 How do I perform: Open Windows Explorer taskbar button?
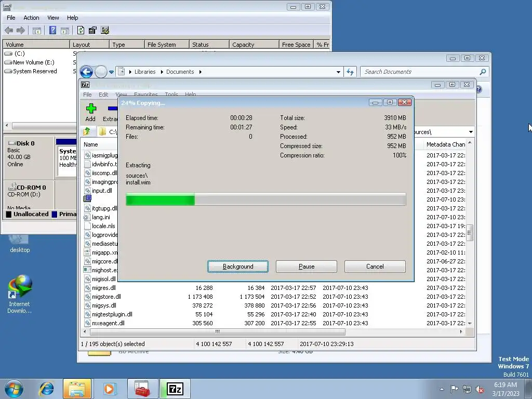[x=77, y=389]
